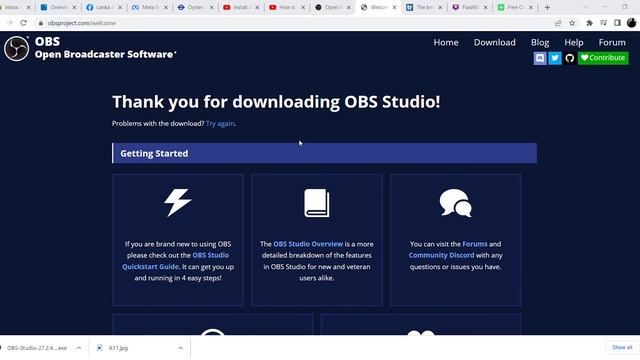Open the Chrome profile avatar

(631, 23)
